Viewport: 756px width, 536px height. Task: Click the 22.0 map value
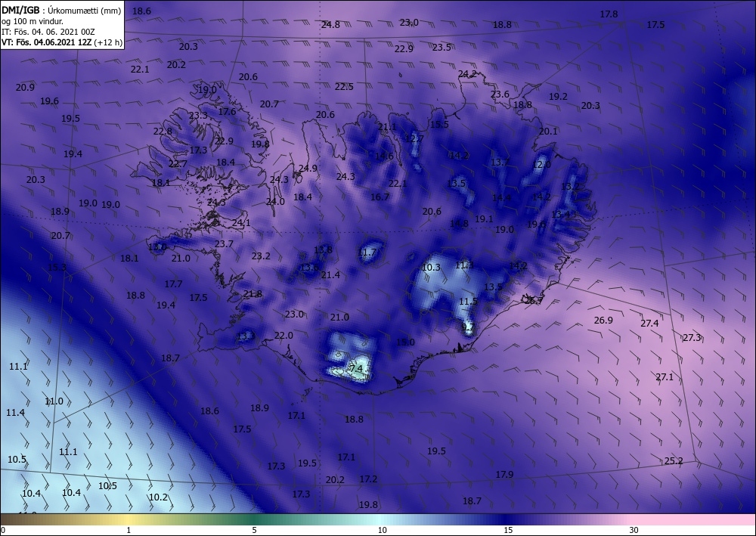(283, 336)
